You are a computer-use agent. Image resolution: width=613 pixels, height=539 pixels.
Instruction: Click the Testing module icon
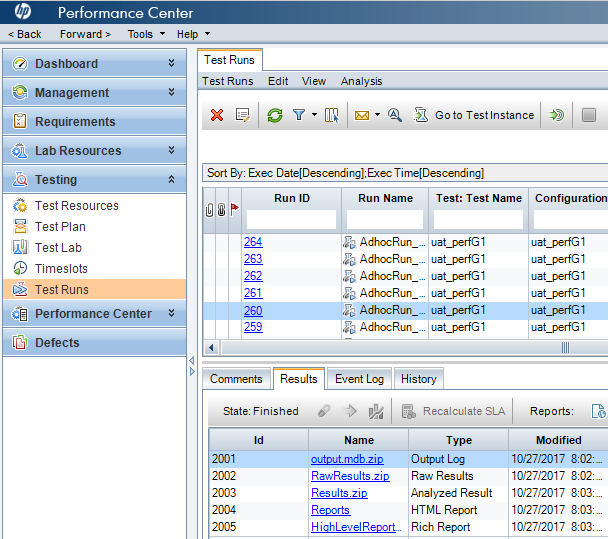tap(20, 179)
